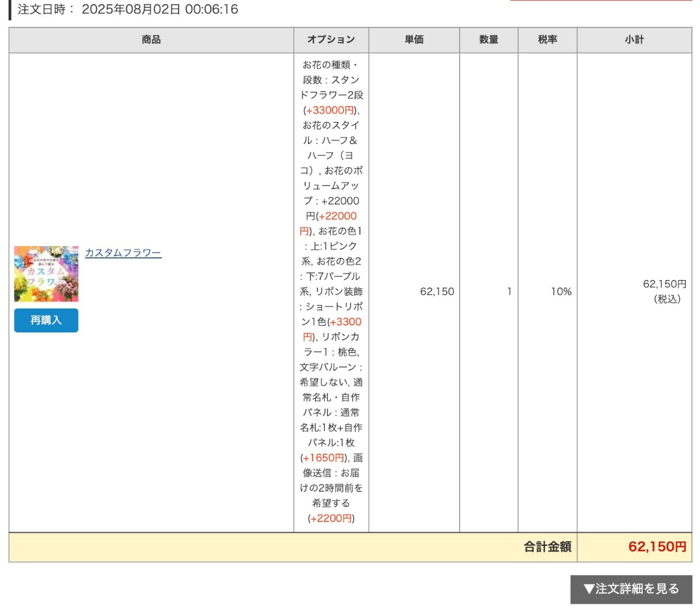The width and height of the screenshot is (700, 613).
Task: Click the 税込 subtotal amount cell
Action: [664, 291]
